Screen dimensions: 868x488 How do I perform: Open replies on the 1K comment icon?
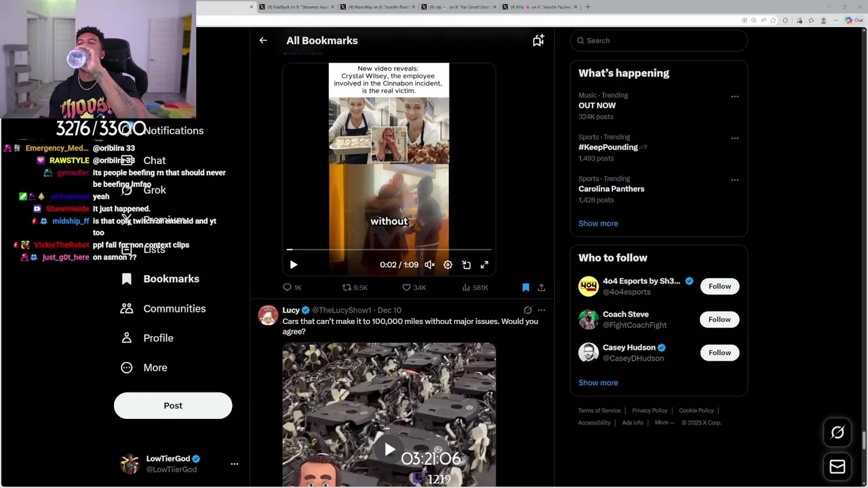tap(292, 287)
